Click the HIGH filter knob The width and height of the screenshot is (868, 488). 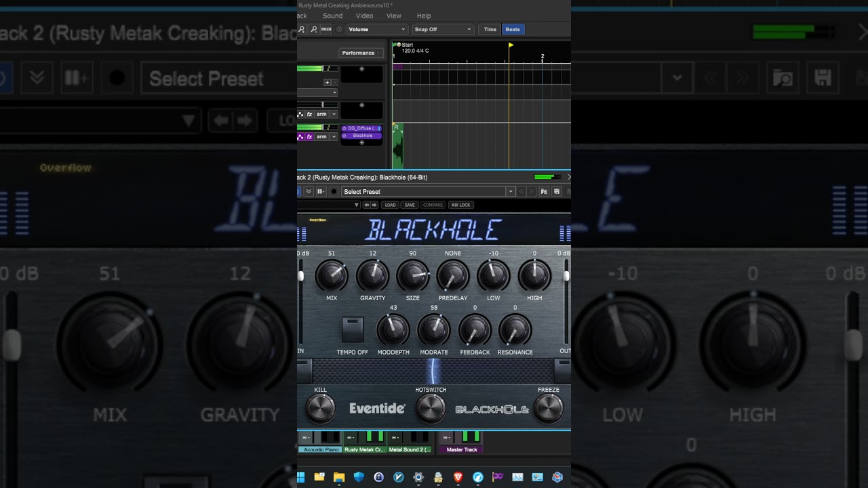pyautogui.click(x=534, y=277)
